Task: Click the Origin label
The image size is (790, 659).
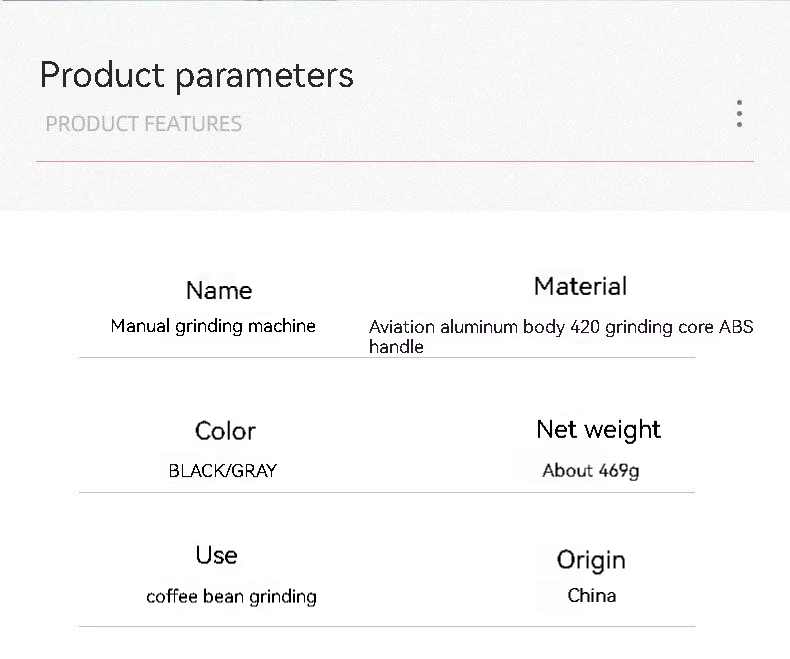Action: coord(591,560)
